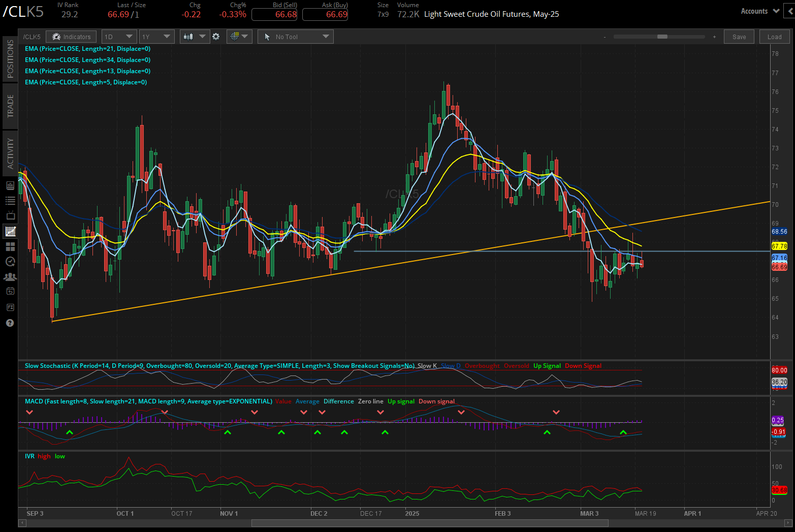Click the Save button
795x532 pixels.
pyautogui.click(x=739, y=36)
